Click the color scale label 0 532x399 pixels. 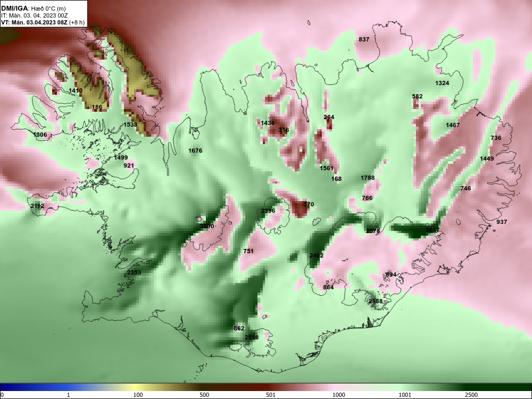click(2, 395)
